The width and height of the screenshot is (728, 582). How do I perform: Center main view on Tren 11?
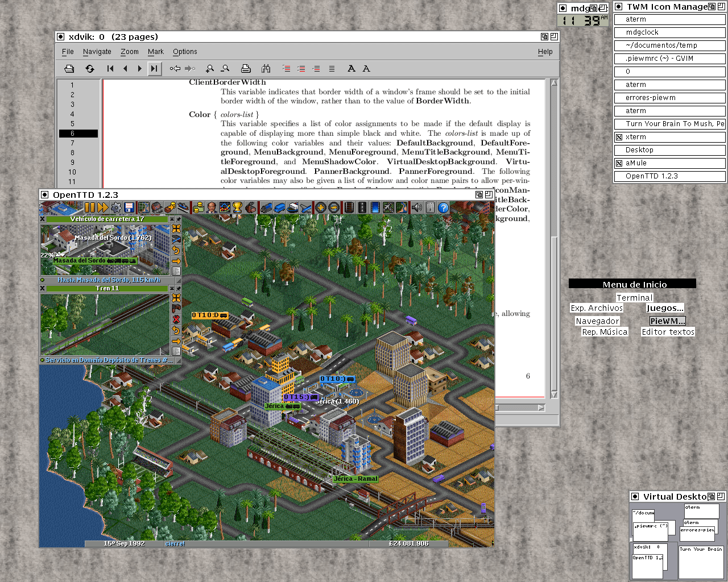(x=176, y=299)
